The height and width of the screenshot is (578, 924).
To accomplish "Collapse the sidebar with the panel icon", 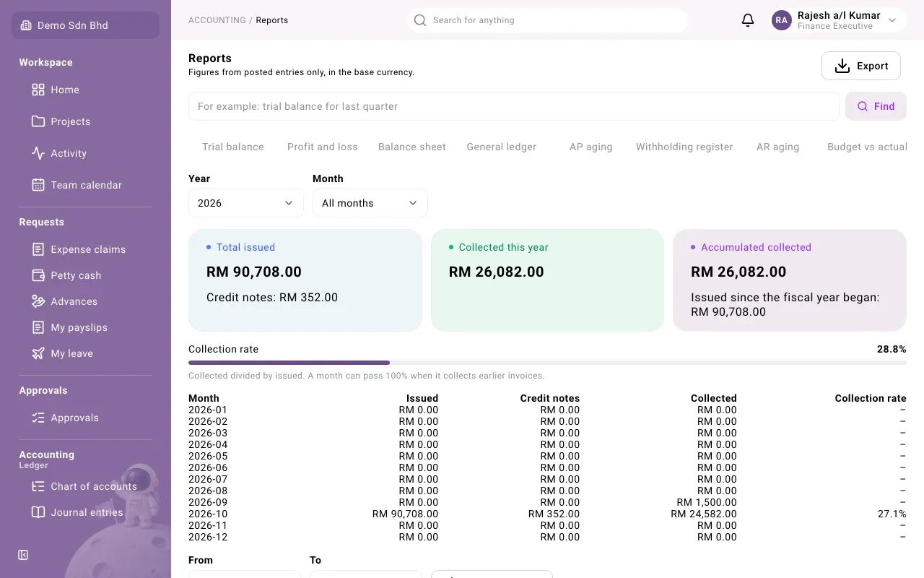I will [x=23, y=555].
